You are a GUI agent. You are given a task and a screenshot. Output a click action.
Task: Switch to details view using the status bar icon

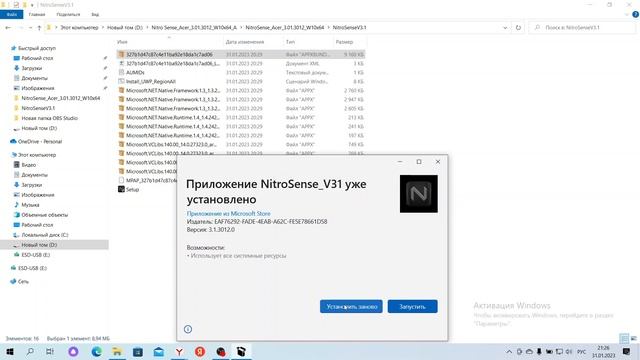click(x=624, y=338)
